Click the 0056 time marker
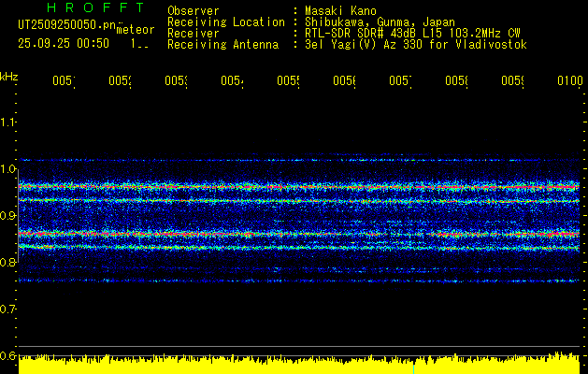588x374 pixels. coord(344,81)
